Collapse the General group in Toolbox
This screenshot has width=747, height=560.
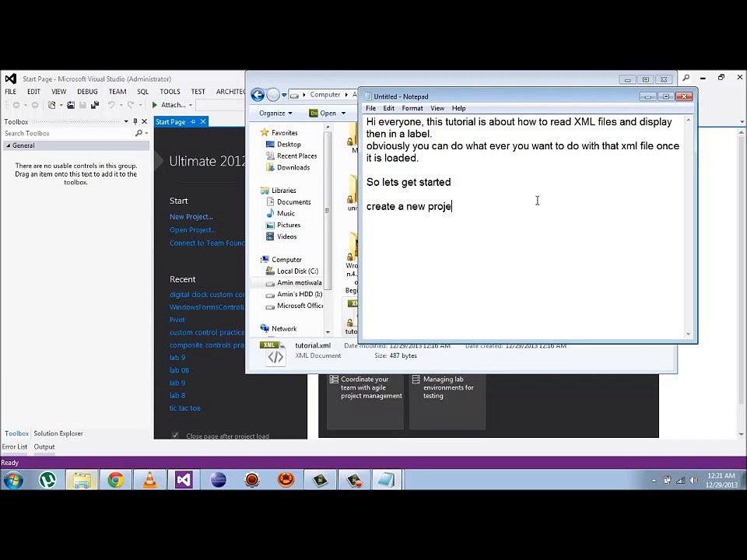pos(8,145)
